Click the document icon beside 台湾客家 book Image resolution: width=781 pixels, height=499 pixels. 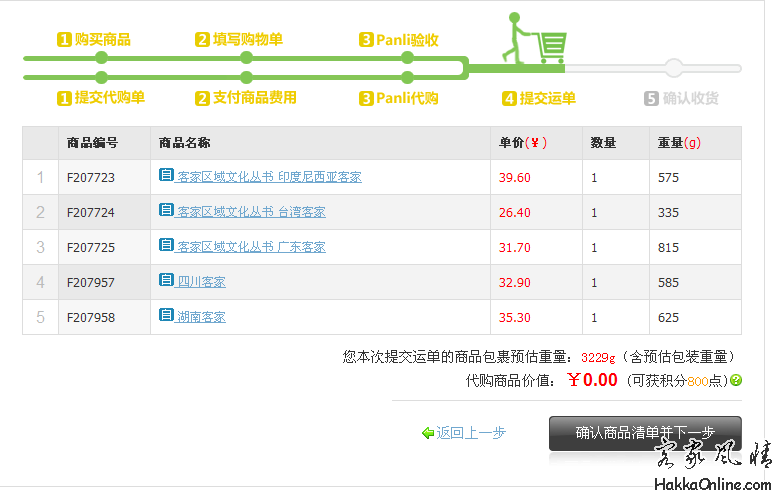(166, 210)
